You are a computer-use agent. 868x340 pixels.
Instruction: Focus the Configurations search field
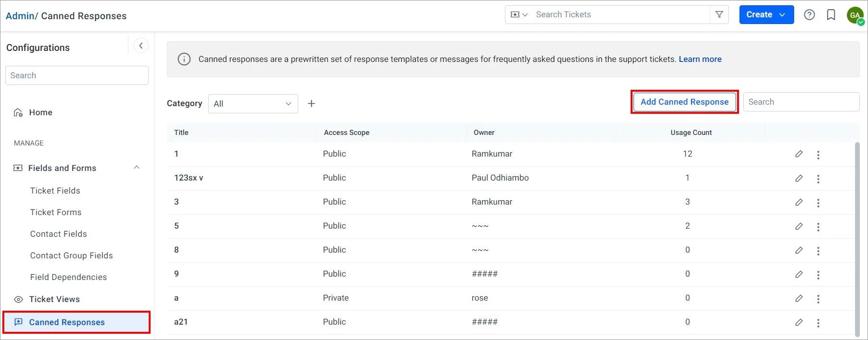77,75
